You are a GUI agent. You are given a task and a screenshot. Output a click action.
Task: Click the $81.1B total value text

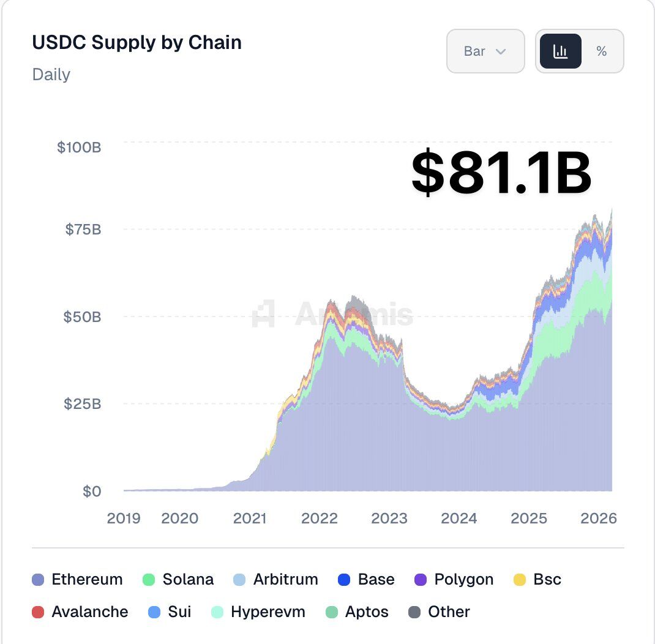pos(501,174)
